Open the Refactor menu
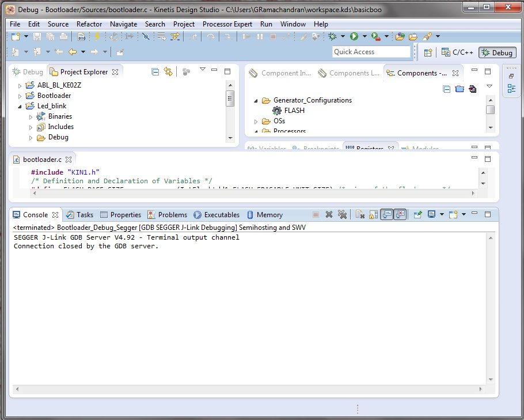The image size is (524, 420). (89, 24)
